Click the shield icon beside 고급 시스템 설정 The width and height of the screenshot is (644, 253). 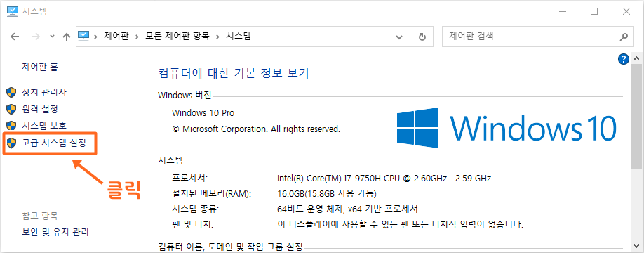coord(11,143)
